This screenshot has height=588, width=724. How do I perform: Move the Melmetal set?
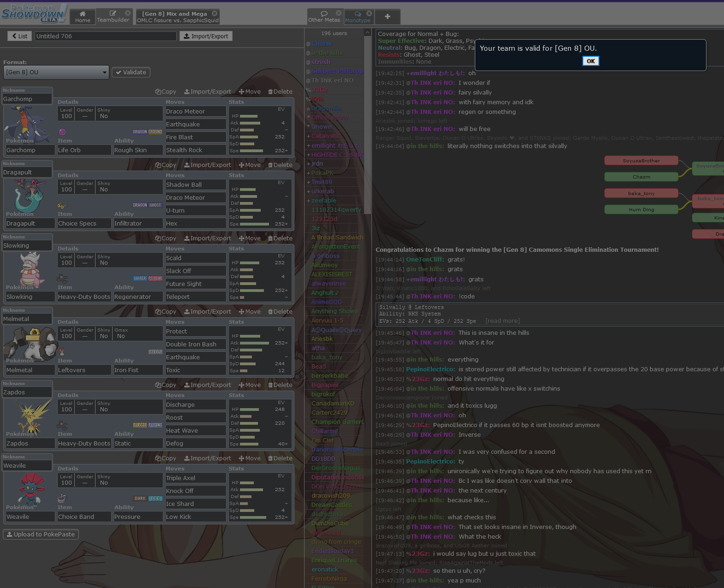pyautogui.click(x=250, y=312)
